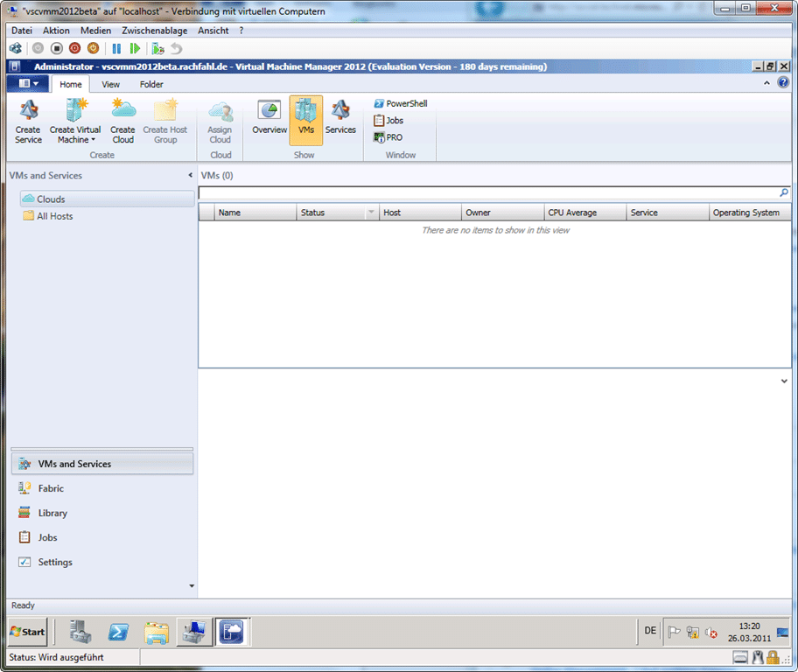Sort by the Host column header

[420, 213]
